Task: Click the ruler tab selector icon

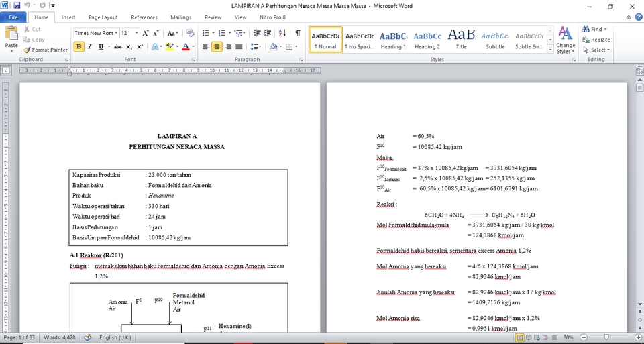Action: pyautogui.click(x=6, y=70)
